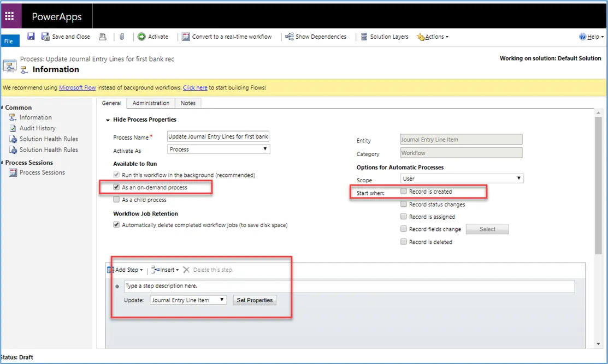Switch to the Administration tab
The width and height of the screenshot is (608, 364).
click(151, 103)
